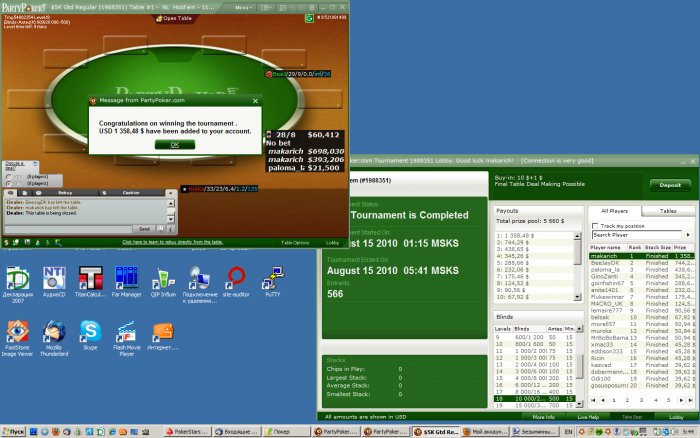Open the Декларация 2007 desktop icon

(17, 284)
